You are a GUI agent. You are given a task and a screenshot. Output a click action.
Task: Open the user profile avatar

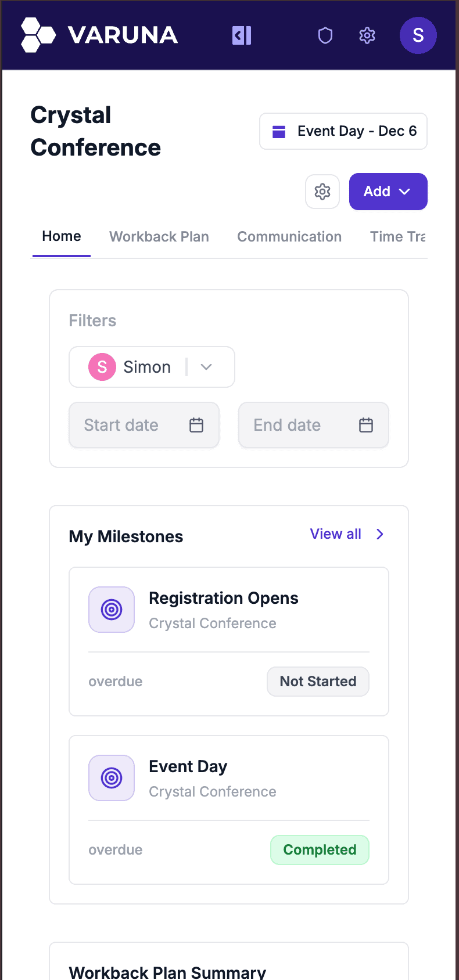coord(418,35)
